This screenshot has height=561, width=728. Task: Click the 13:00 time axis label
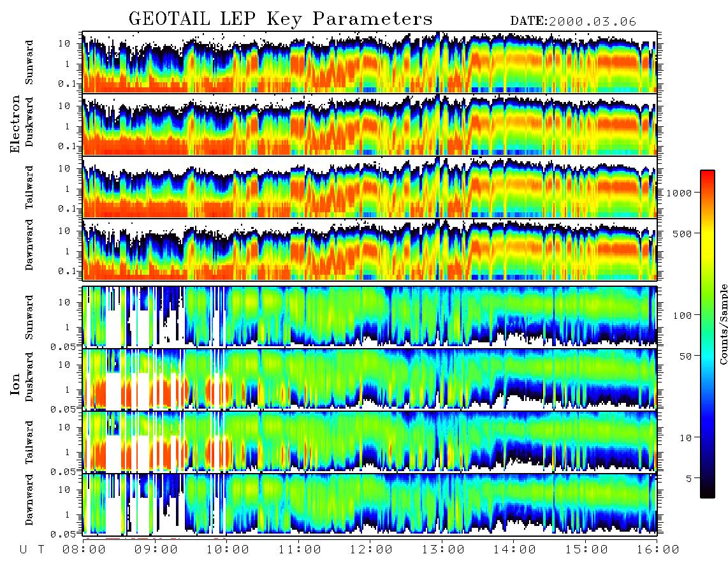(443, 550)
